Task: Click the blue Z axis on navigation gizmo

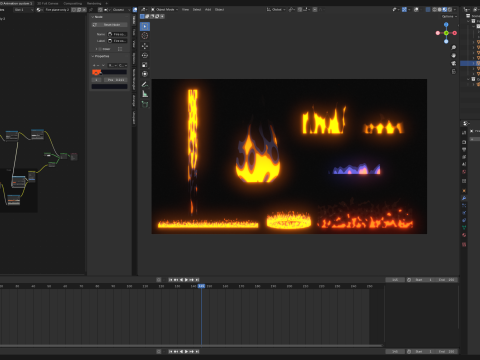Action: coord(446,25)
